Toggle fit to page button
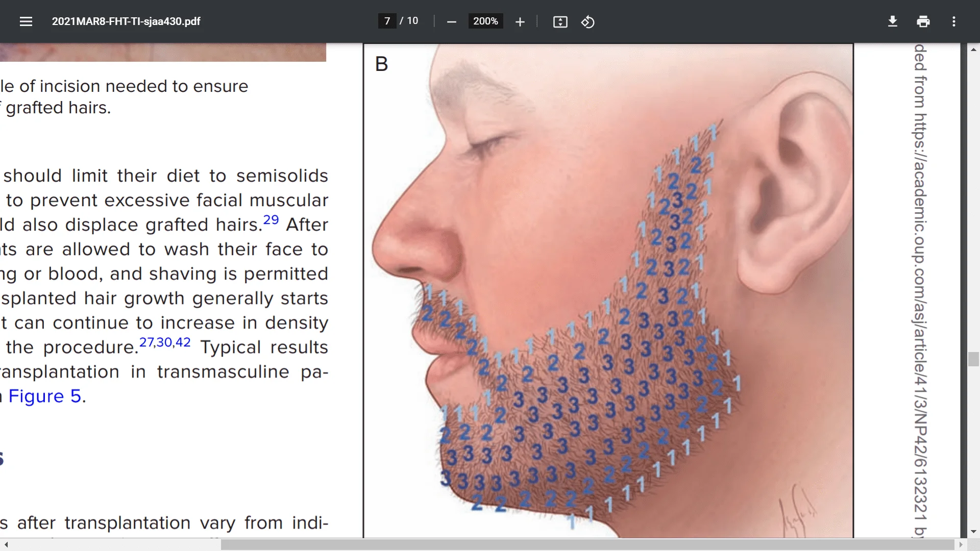980x551 pixels. point(560,21)
